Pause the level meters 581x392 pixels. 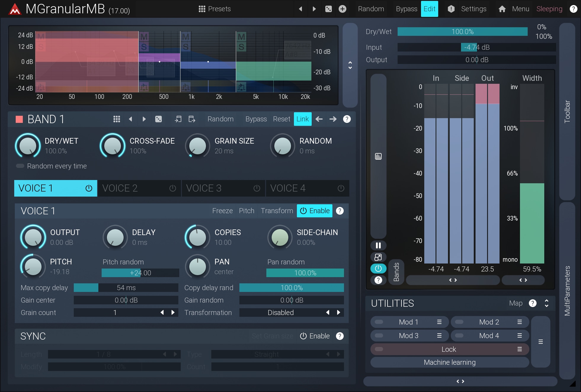click(378, 245)
